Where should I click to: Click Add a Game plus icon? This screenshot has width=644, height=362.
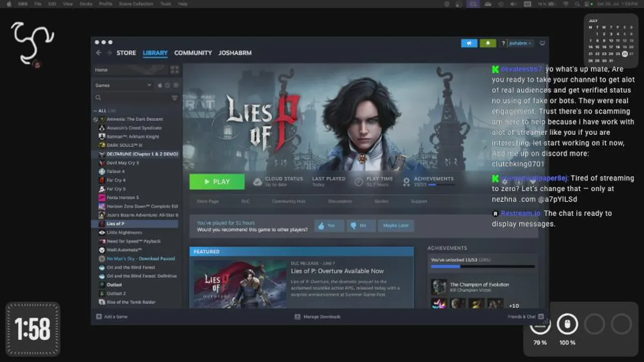point(99,317)
